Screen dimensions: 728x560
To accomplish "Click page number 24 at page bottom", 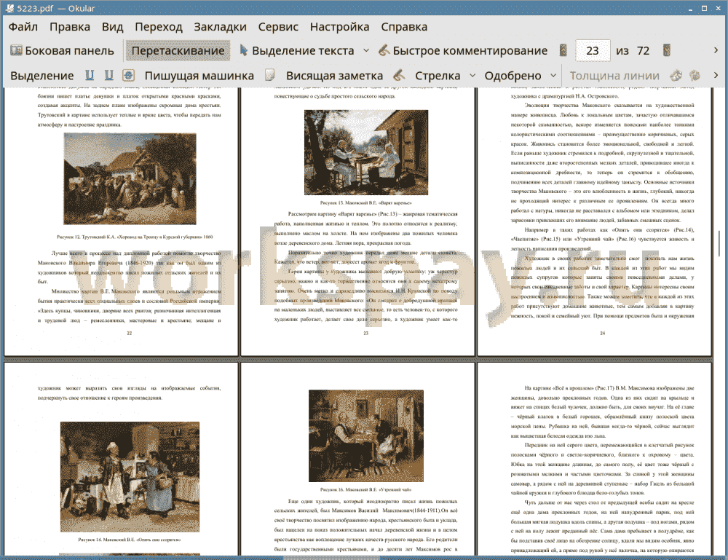I will [603, 333].
